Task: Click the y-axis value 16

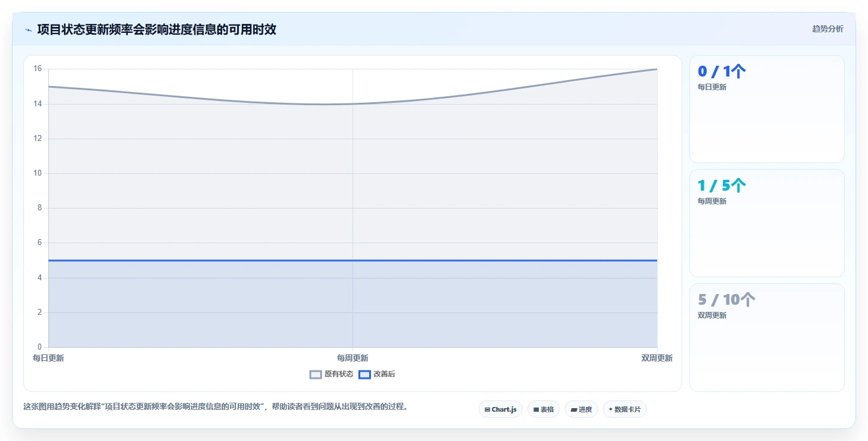Action: (x=38, y=69)
